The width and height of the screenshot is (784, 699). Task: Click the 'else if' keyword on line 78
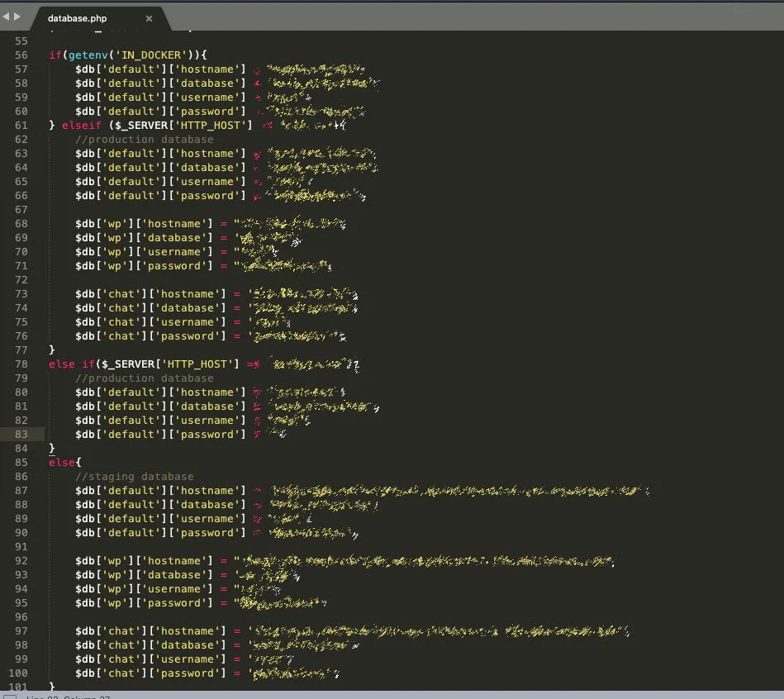click(72, 364)
